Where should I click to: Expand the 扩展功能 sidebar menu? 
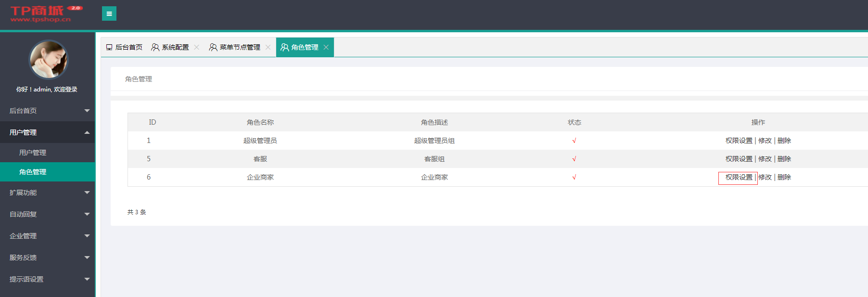[x=47, y=193]
